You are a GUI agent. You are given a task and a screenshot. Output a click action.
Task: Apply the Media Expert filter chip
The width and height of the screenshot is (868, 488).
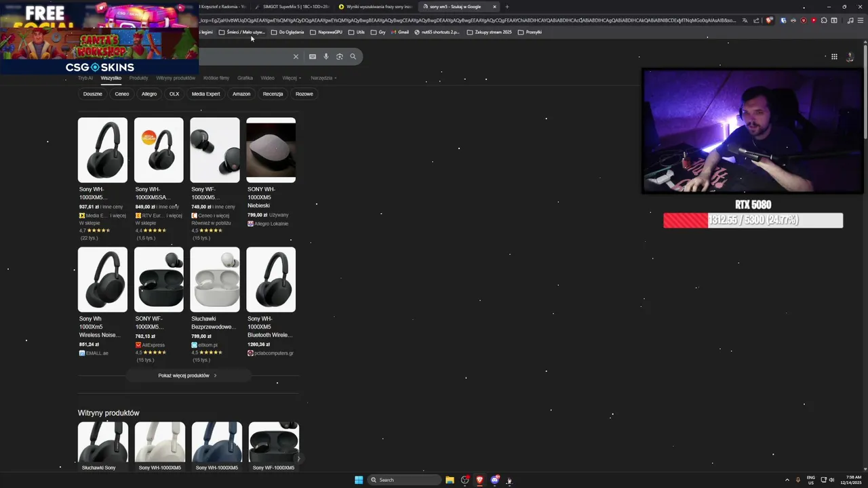coord(205,94)
